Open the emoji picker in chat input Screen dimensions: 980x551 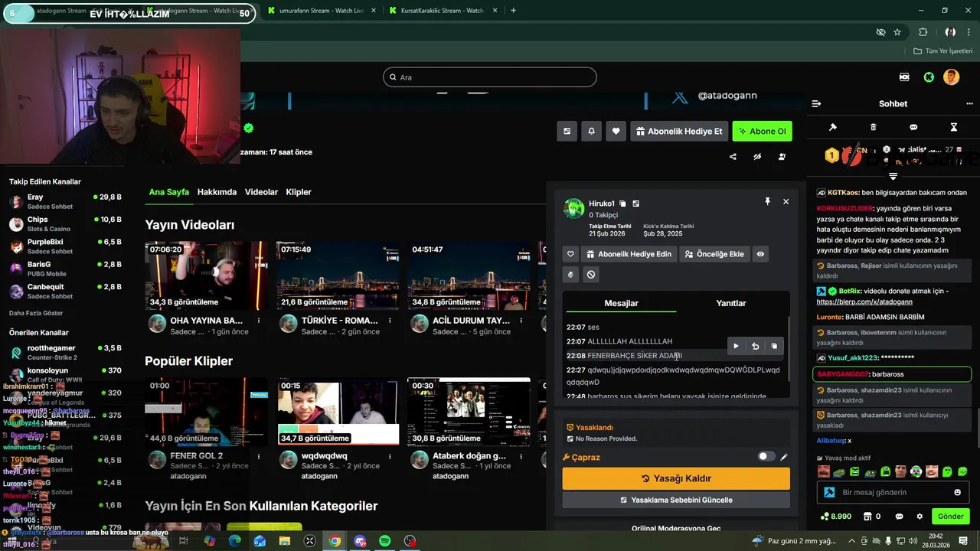pos(957,492)
